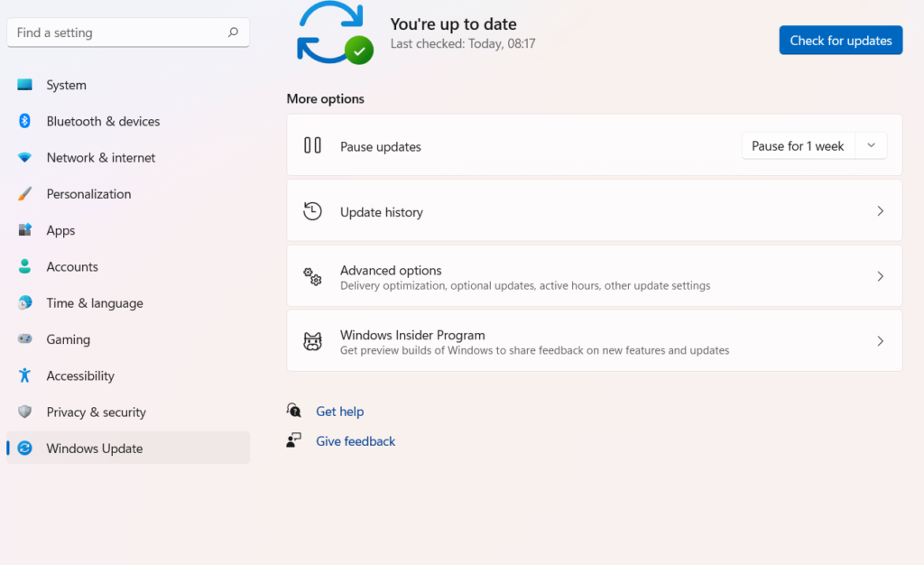
Task: Open the Get help link
Action: (339, 412)
